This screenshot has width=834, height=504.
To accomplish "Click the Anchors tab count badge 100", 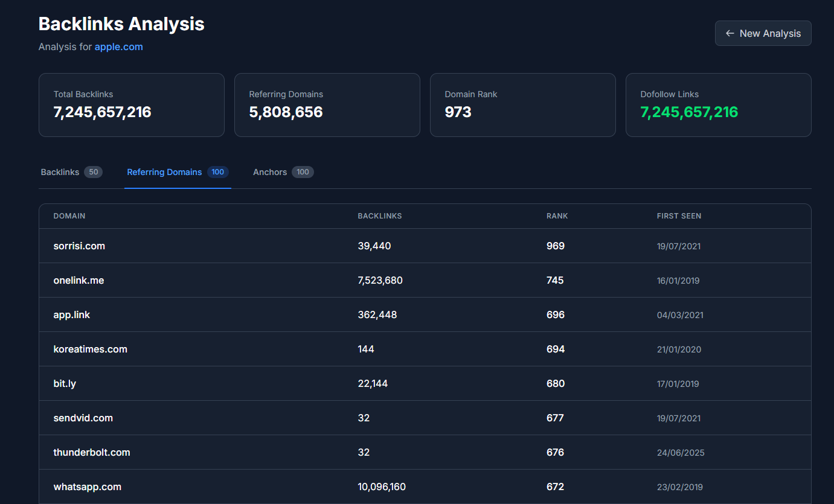I will click(x=303, y=172).
